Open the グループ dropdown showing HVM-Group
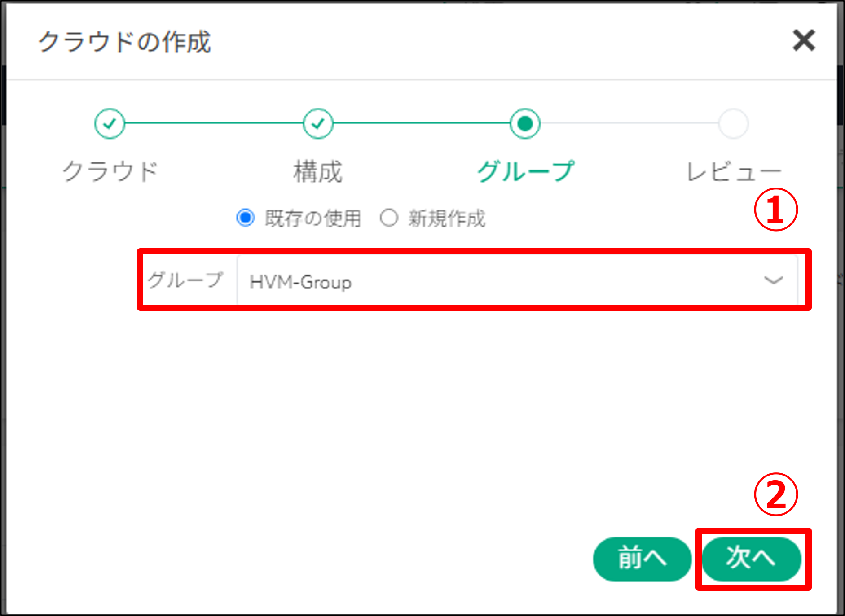The image size is (845, 616). coord(494,282)
